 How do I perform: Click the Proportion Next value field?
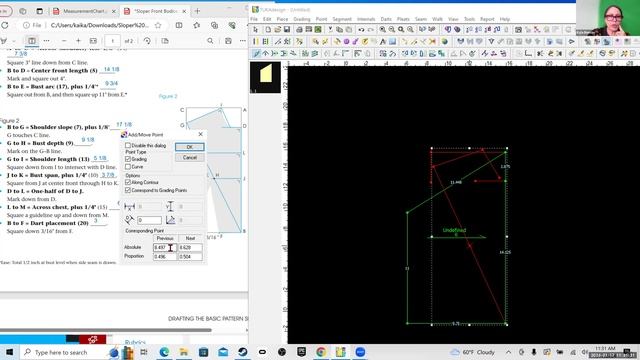190,257
